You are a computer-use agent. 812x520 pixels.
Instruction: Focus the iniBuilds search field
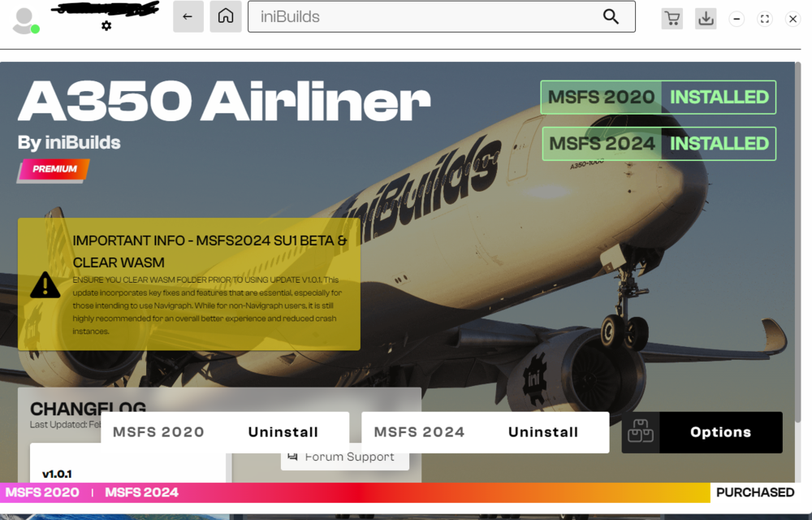[x=422, y=17]
